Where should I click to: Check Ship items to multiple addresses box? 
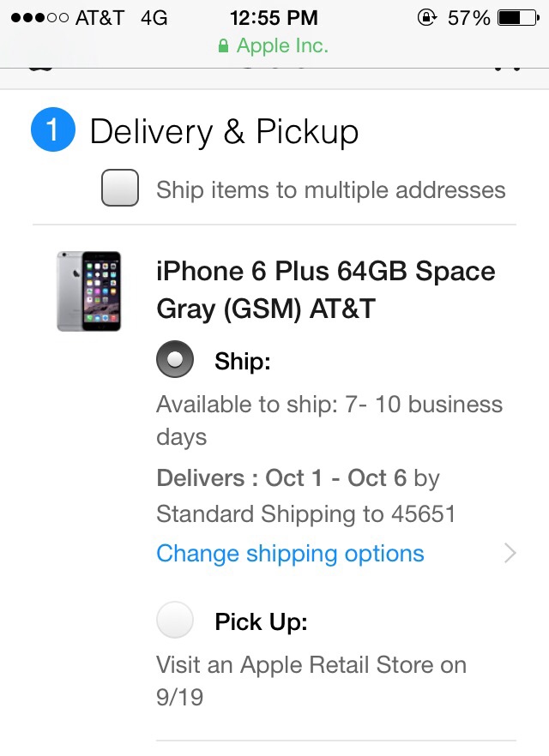(120, 189)
